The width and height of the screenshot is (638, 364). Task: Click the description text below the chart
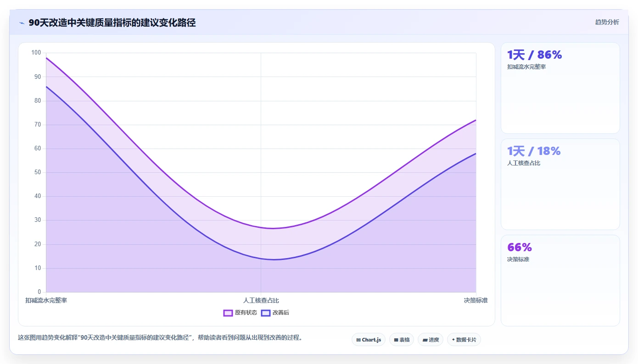coord(160,337)
